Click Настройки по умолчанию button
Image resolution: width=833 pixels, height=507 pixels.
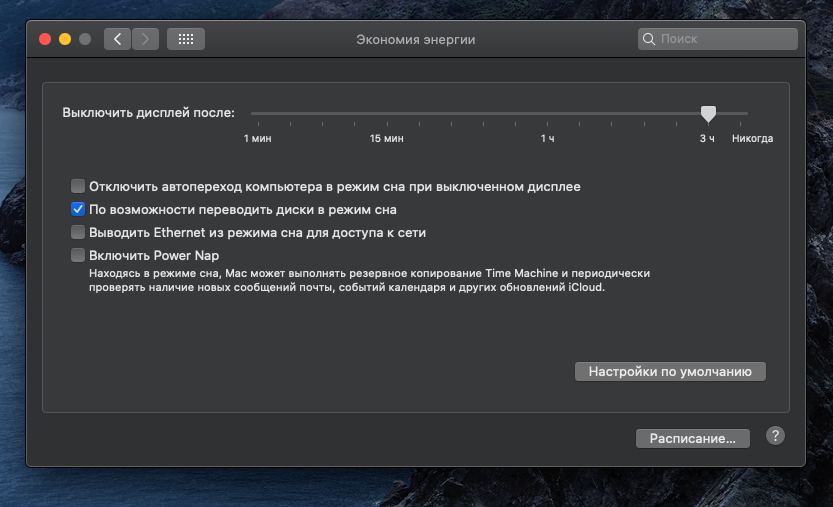coord(670,371)
